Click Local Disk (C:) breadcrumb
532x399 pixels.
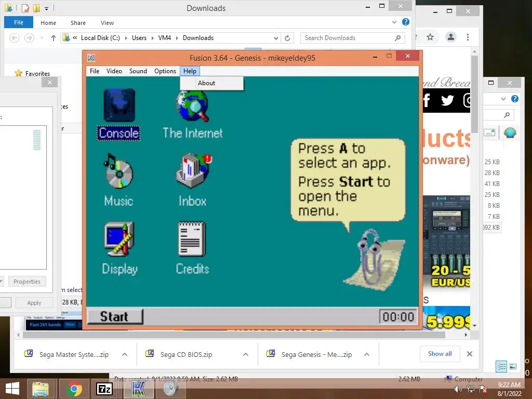tap(100, 38)
